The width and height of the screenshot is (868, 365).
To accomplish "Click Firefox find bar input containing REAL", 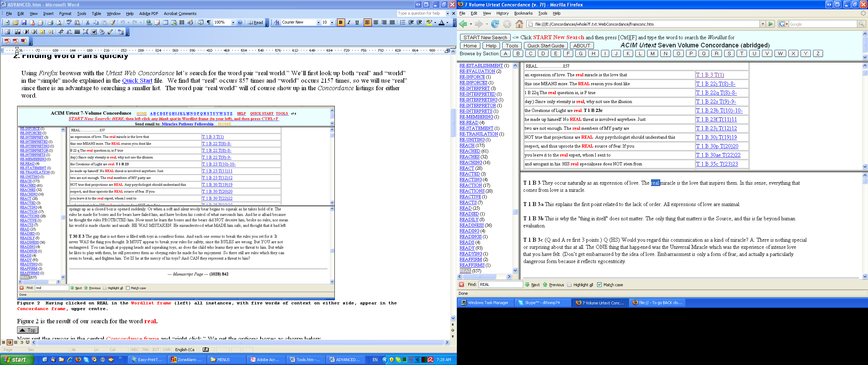I will click(500, 284).
